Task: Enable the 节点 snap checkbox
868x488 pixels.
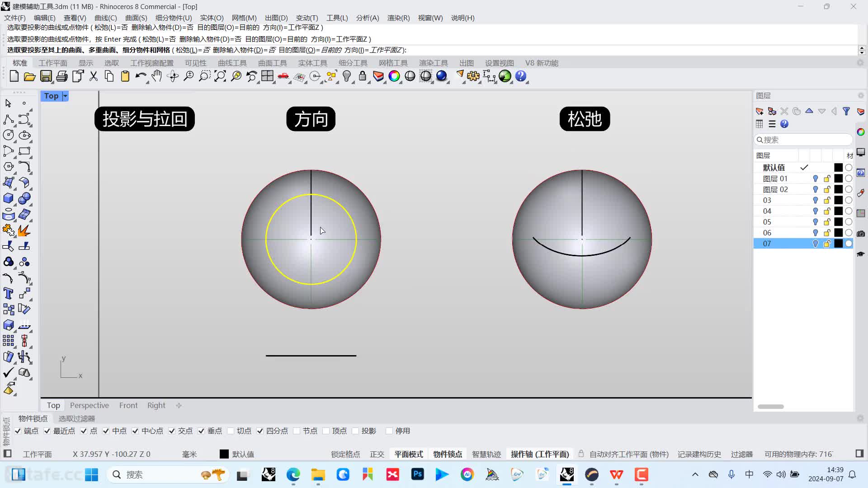Action: tap(297, 431)
